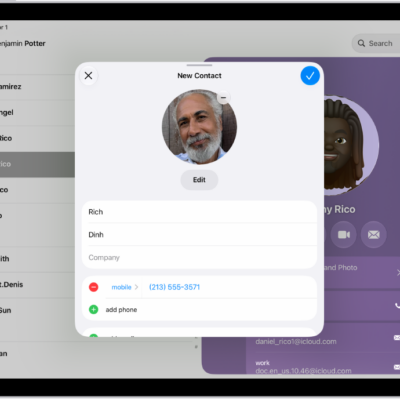Screen dimensions: 400x400
Task: Click green plus for add phone
Action: pos(94,310)
